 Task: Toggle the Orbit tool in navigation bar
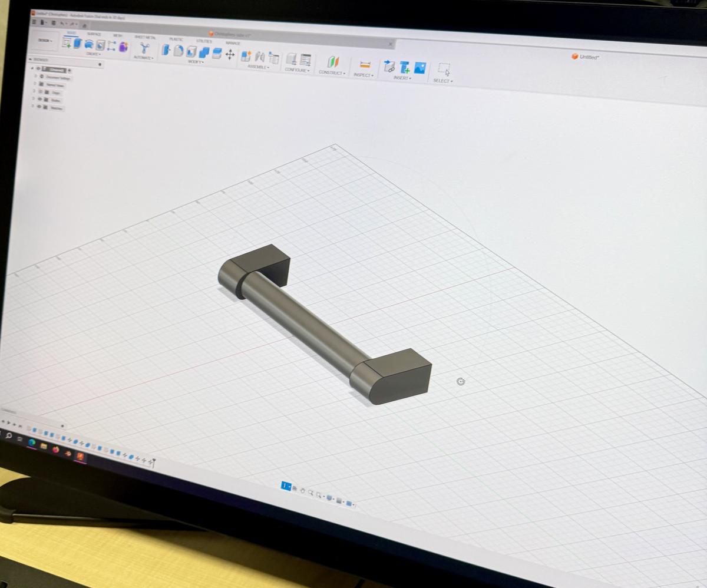[286, 486]
